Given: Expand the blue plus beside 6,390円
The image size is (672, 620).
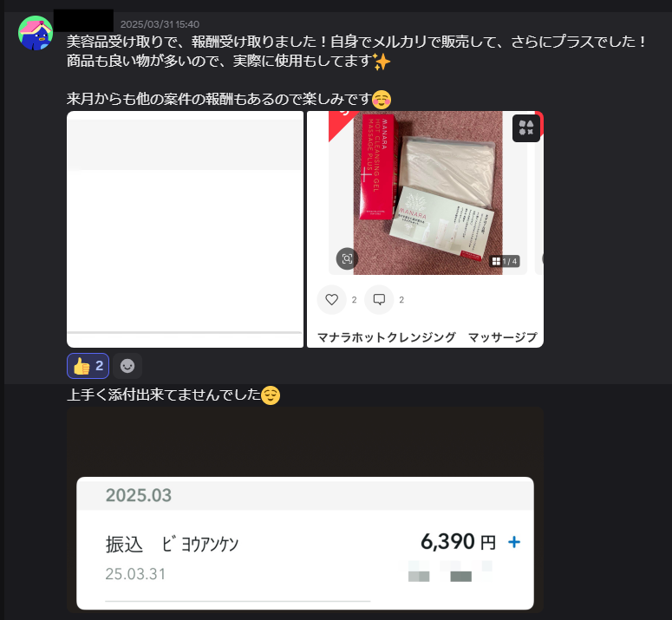Looking at the screenshot, I should point(514,542).
